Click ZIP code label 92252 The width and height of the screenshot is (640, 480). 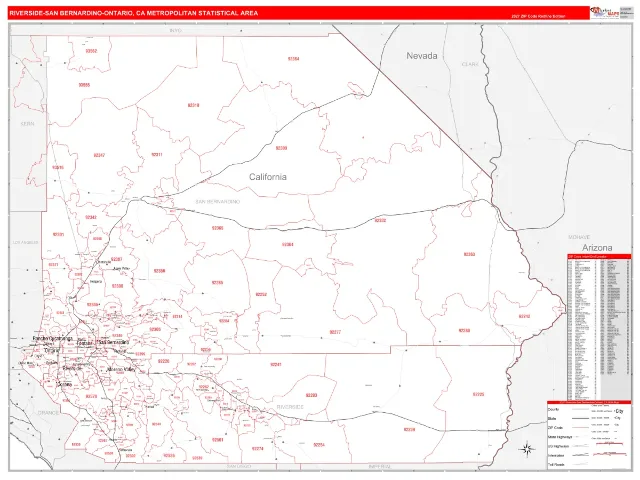[261, 294]
